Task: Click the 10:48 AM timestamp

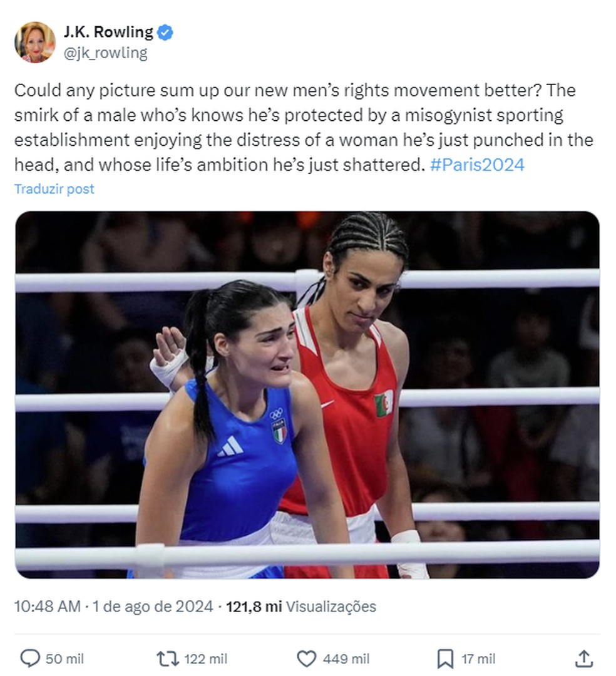Action: 47,607
